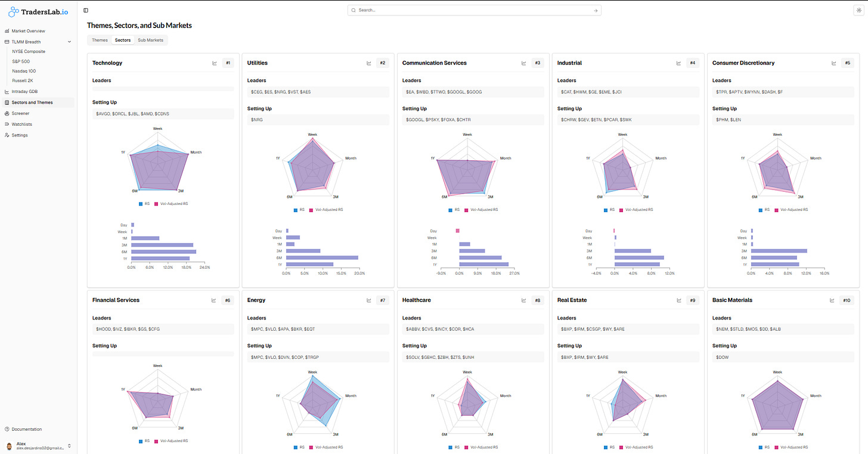Click the #5 rank badge on Consumer Discretionary
Screen dimensions: 868x454
[x=848, y=63]
